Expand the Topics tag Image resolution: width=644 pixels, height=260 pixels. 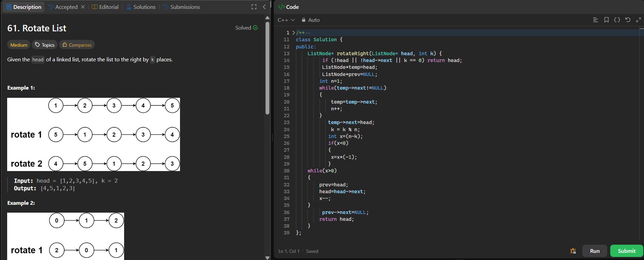coord(45,45)
